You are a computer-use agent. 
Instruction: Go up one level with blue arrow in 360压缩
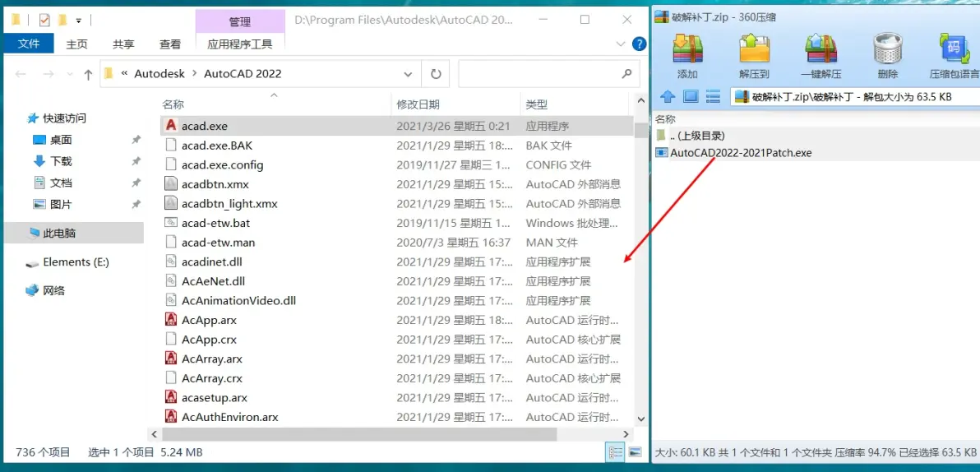pyautogui.click(x=668, y=96)
